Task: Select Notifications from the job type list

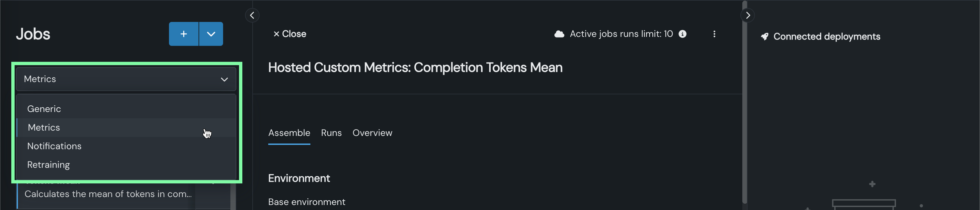Action: tap(54, 146)
